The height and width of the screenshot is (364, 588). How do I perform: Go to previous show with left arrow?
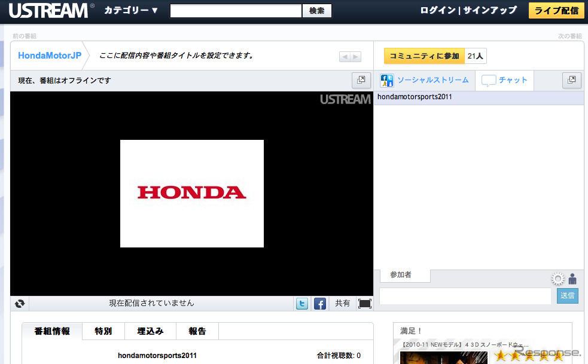(345, 57)
